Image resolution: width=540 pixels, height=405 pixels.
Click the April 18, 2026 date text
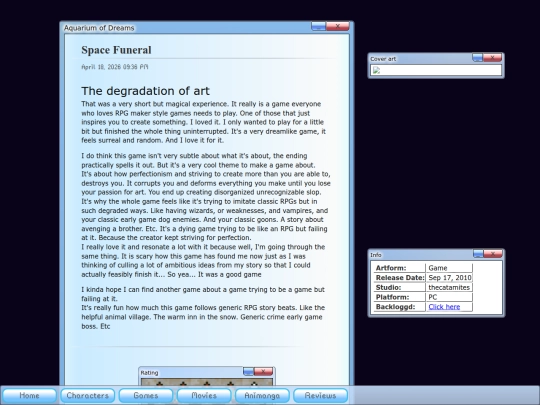115,67
